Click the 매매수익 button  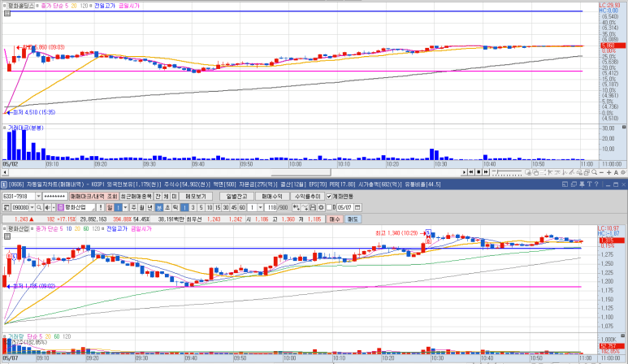pos(272,196)
